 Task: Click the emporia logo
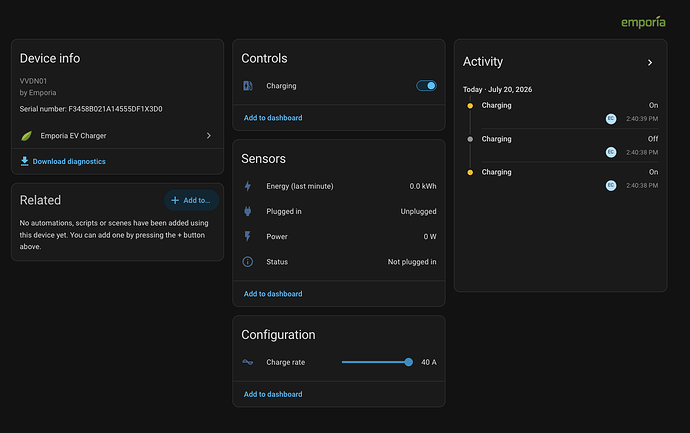[x=643, y=22]
